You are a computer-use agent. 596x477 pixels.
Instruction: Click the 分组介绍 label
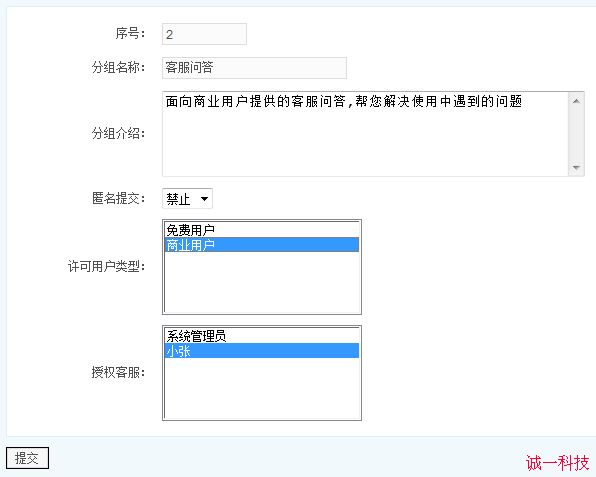point(118,133)
